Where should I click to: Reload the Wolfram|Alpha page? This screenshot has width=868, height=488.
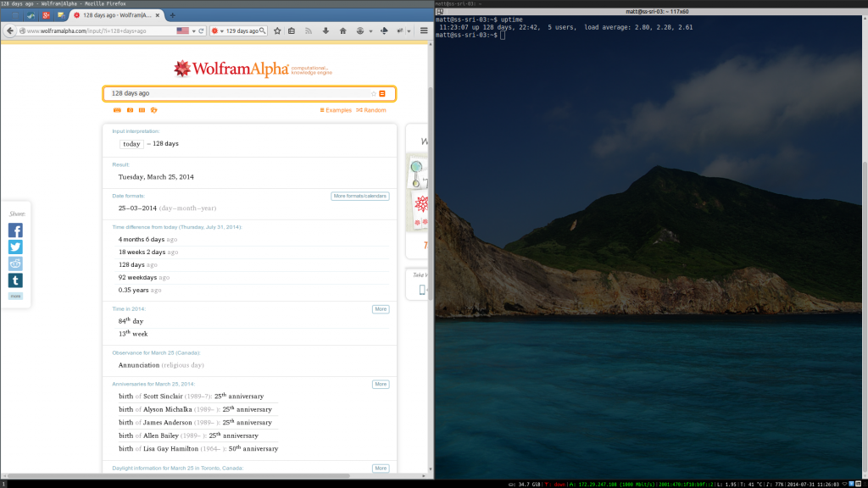point(202,31)
